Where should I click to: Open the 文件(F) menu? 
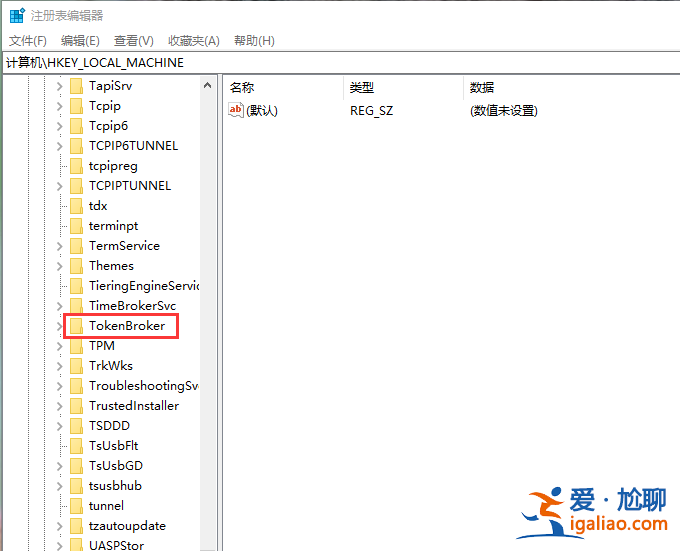click(28, 41)
